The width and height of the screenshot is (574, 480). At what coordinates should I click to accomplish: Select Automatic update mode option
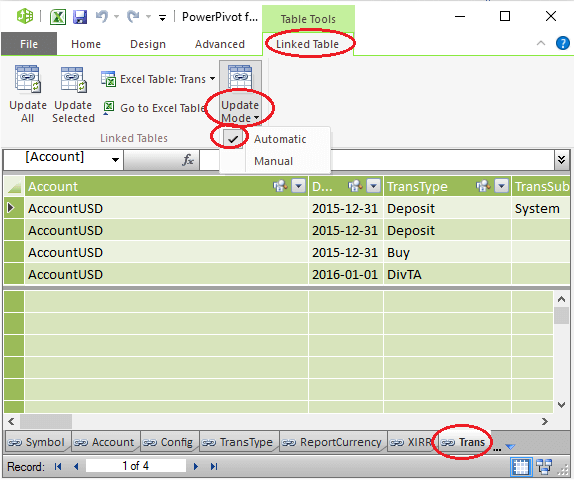point(280,139)
